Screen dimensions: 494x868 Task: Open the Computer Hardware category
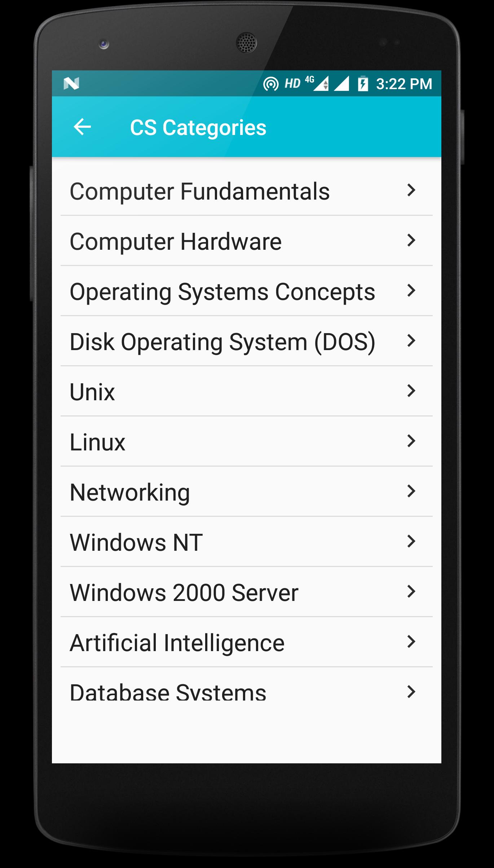[x=176, y=241]
